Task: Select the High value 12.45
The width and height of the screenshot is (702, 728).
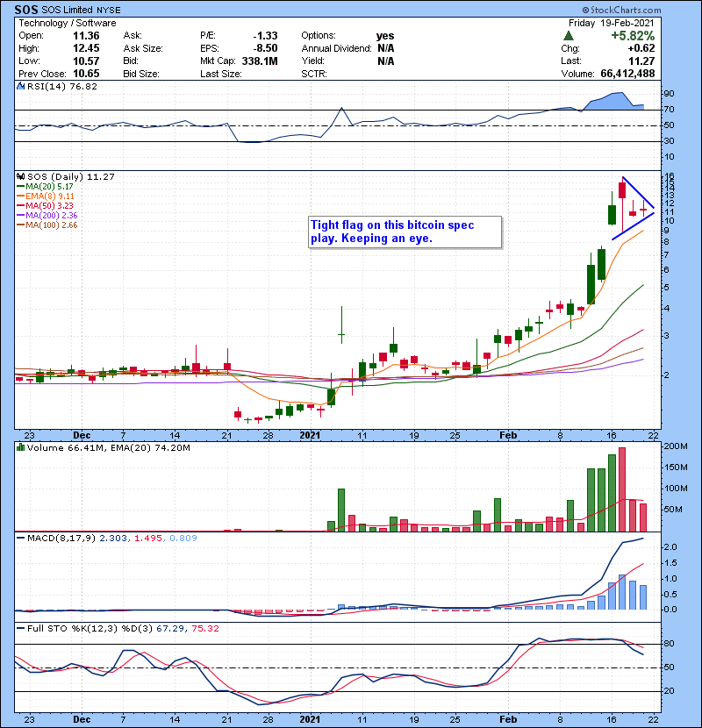Action: point(86,48)
